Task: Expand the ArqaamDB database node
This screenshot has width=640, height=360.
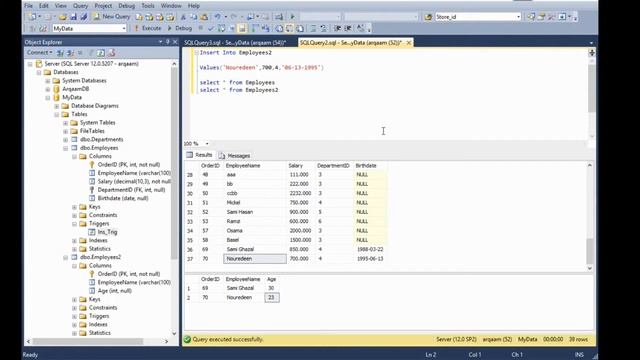Action: coord(48,89)
